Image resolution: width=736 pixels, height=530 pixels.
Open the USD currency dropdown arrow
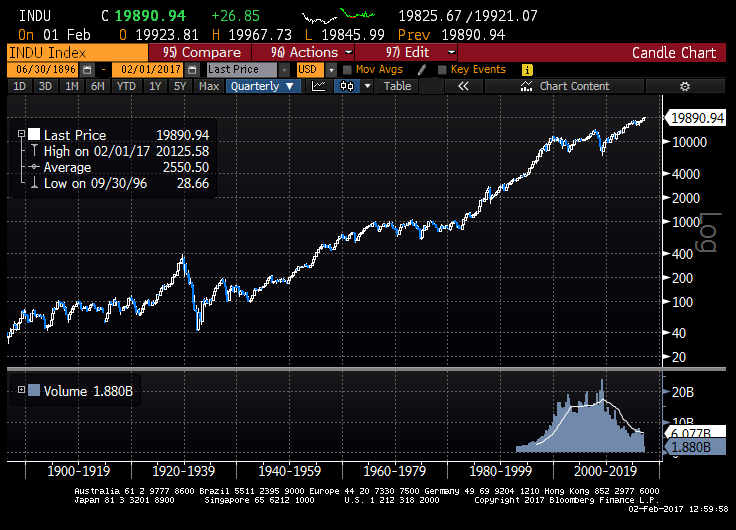(331, 70)
